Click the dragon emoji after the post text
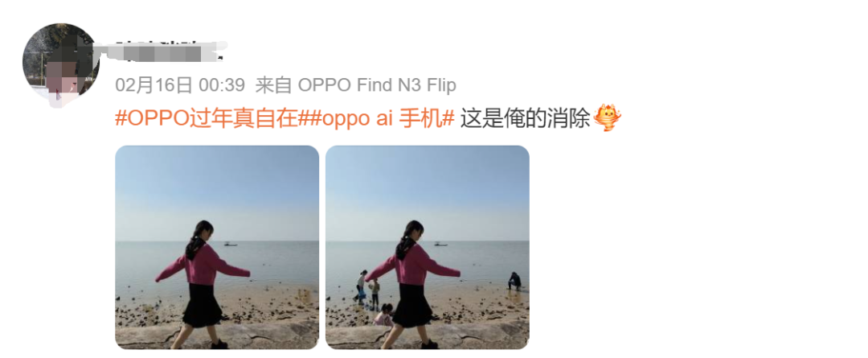868x358 pixels. 607,118
